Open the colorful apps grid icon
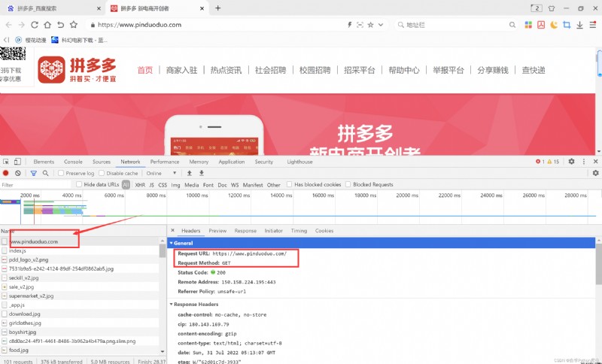 (x=528, y=25)
